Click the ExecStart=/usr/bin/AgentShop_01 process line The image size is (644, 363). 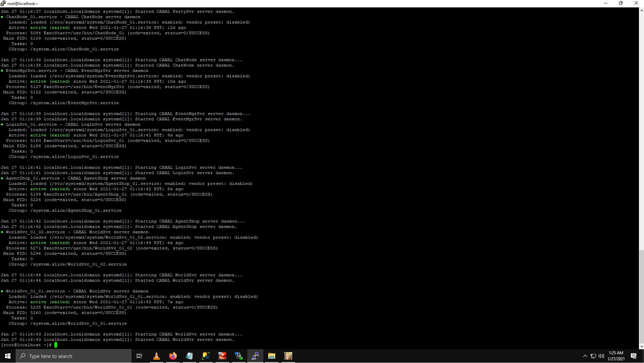[109, 194]
